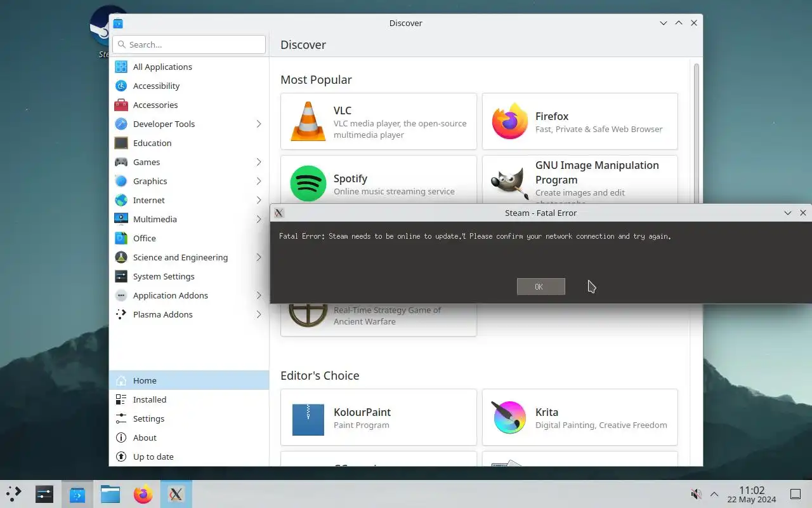Click the Games controller icon
Image resolution: width=812 pixels, height=508 pixels.
point(121,162)
